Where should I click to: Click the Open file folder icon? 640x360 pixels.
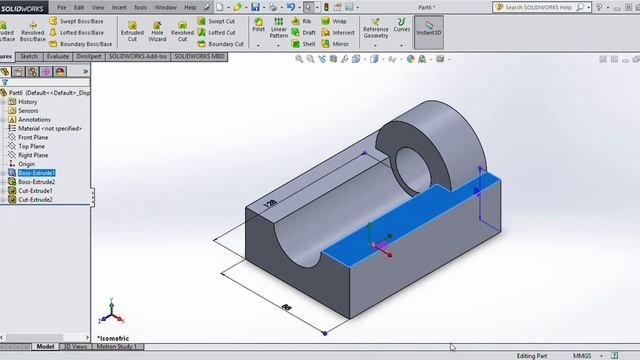(x=237, y=7)
